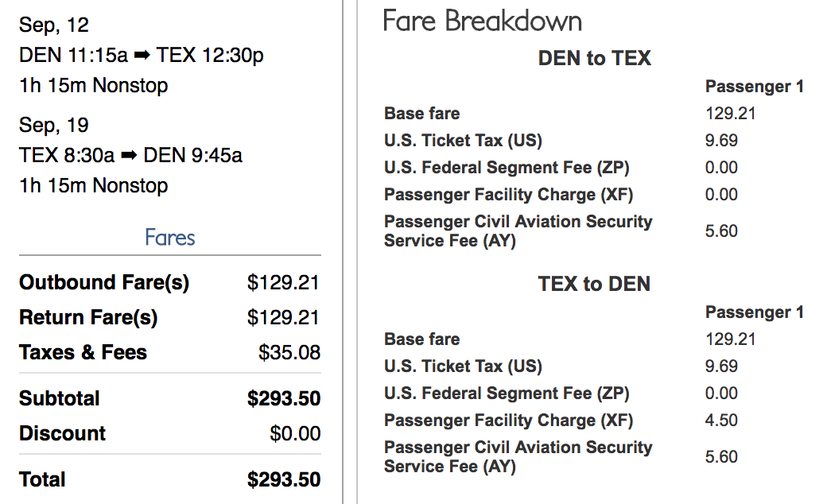Click the Taxes & Fees label
The width and height of the screenshot is (827, 504).
(x=83, y=353)
